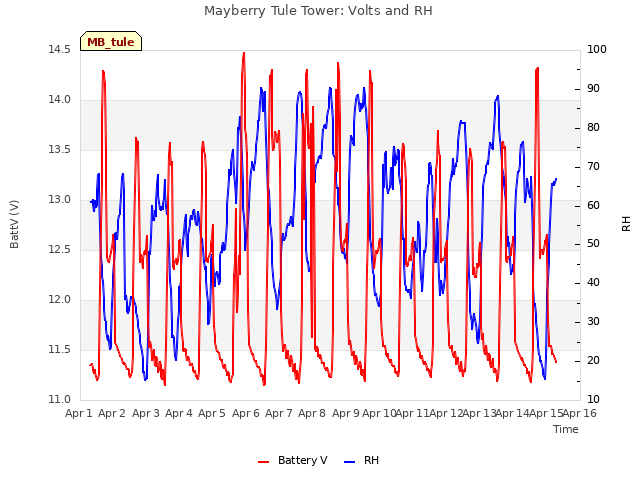Click the MB_tule label box
The image size is (640, 480).
click(x=111, y=41)
